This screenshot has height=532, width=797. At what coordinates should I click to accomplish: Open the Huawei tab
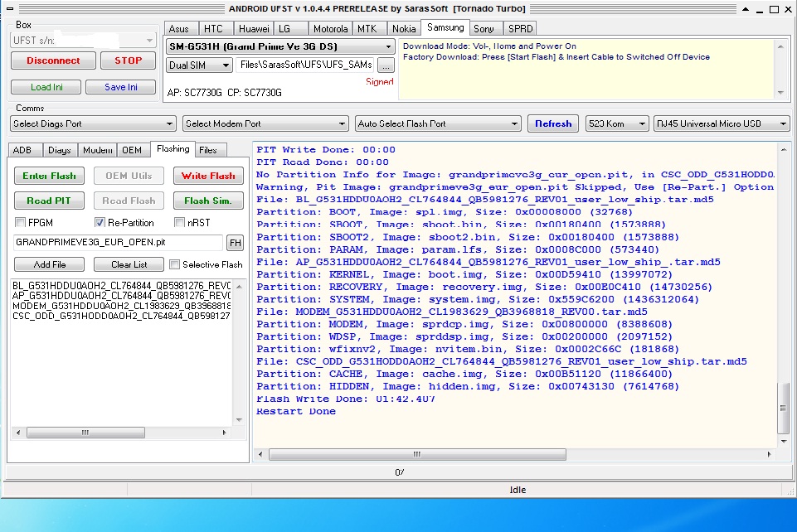pyautogui.click(x=254, y=29)
